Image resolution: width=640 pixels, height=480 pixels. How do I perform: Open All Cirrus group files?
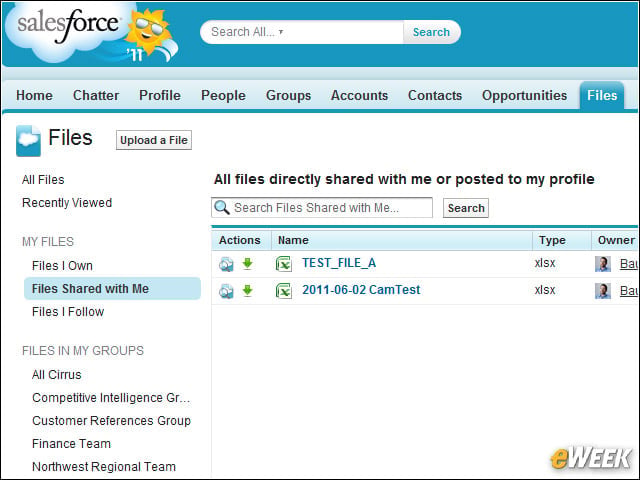(56, 375)
